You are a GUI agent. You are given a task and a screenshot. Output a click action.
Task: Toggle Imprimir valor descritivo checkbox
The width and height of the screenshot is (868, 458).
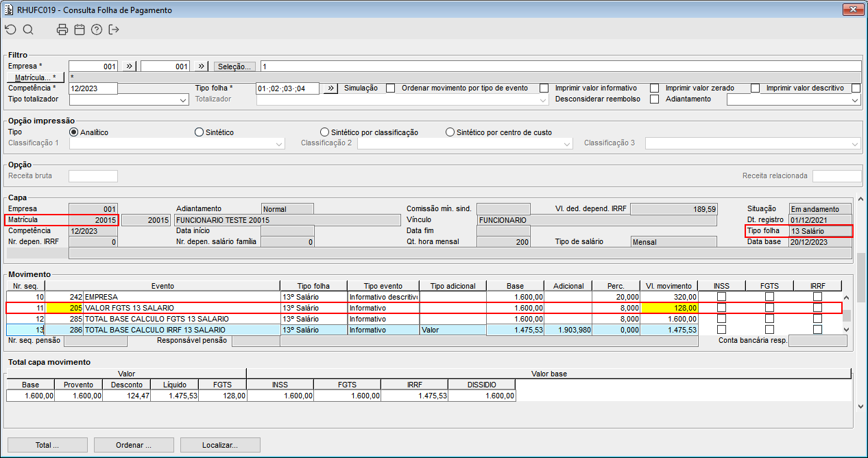click(856, 88)
